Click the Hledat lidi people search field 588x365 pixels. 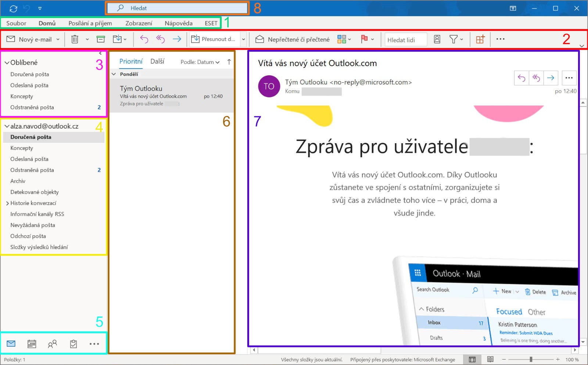click(406, 40)
